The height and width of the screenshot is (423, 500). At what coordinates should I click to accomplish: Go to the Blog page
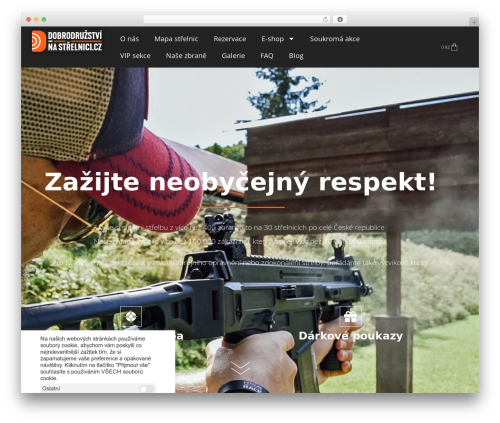296,56
